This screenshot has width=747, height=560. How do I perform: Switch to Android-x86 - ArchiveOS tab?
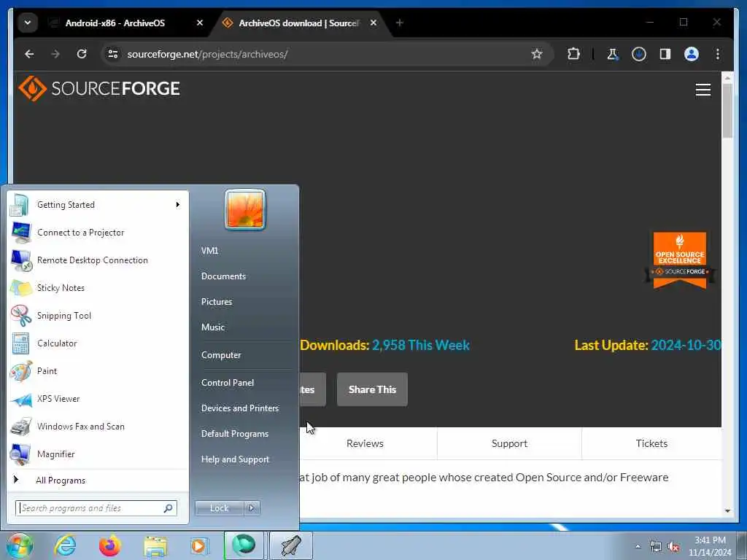tap(115, 23)
